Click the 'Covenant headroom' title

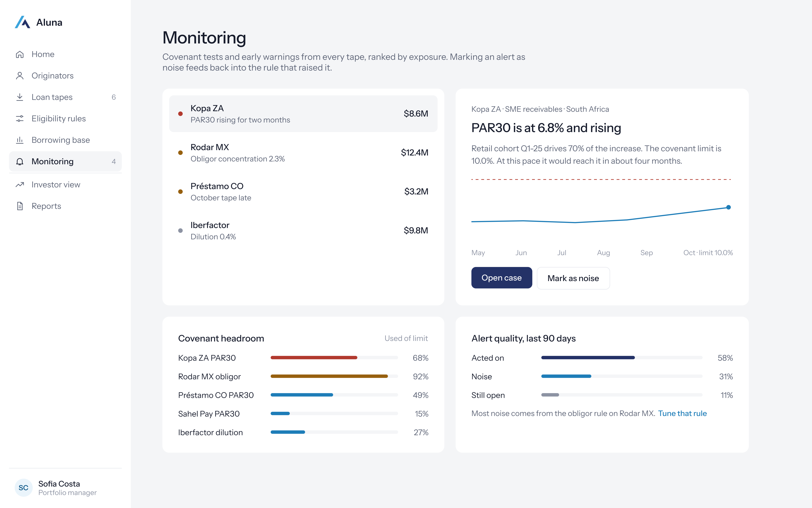[x=221, y=338]
